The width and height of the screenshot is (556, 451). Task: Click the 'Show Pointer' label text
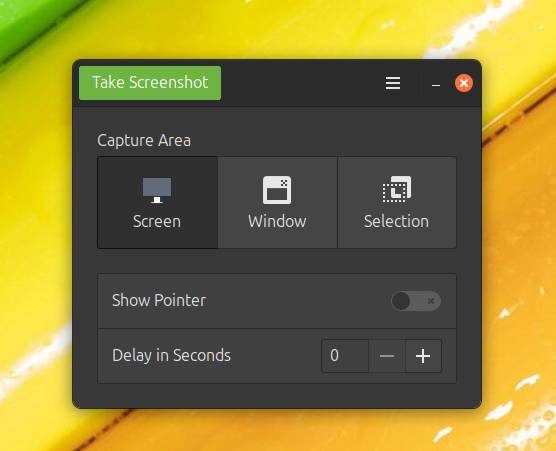(159, 301)
